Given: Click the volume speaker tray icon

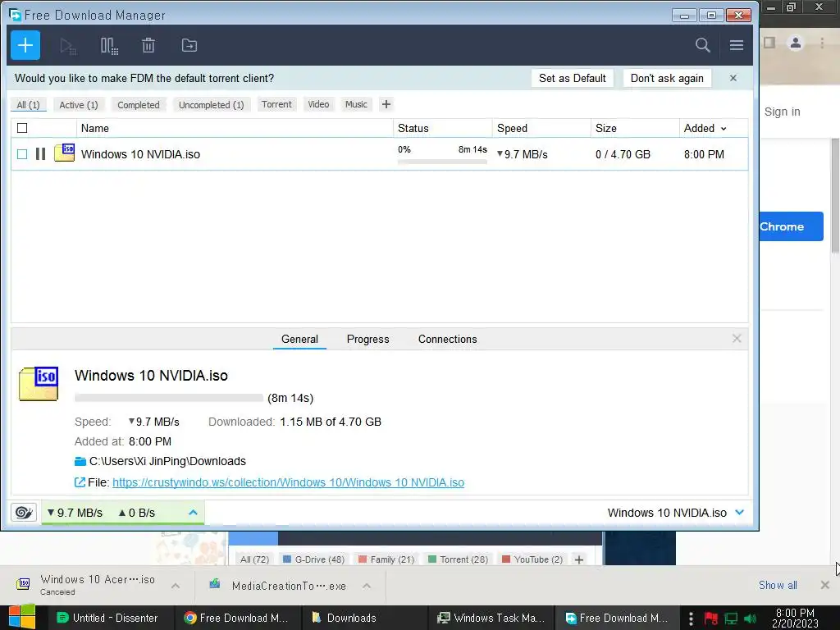Looking at the screenshot, I should pos(750,619).
